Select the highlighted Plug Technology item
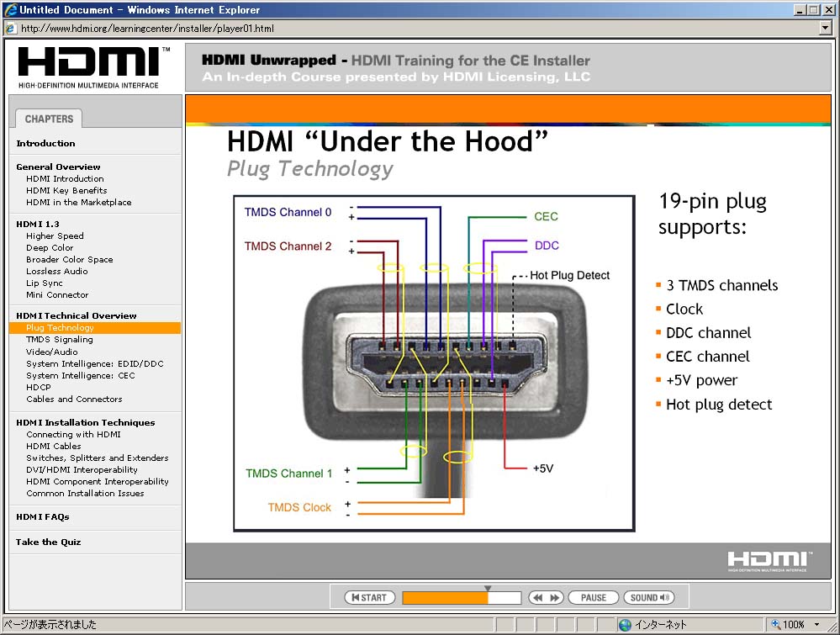The width and height of the screenshot is (840, 635). 95,327
